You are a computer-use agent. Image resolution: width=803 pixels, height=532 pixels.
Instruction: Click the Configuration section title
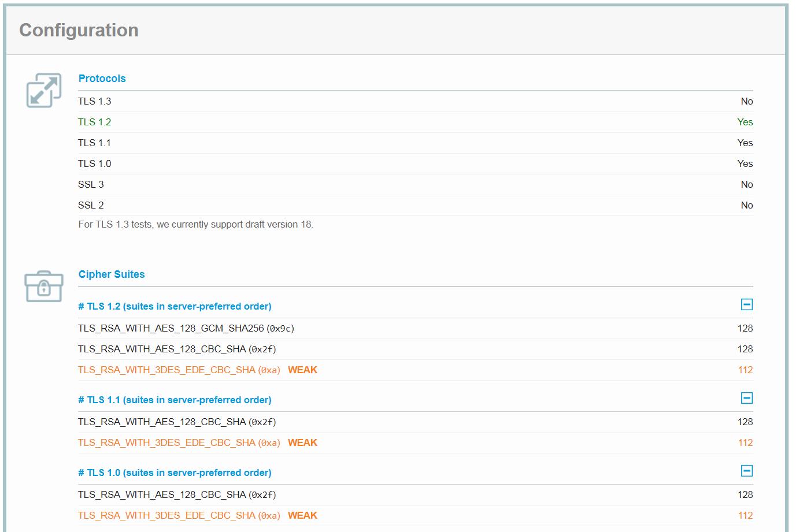click(x=79, y=30)
